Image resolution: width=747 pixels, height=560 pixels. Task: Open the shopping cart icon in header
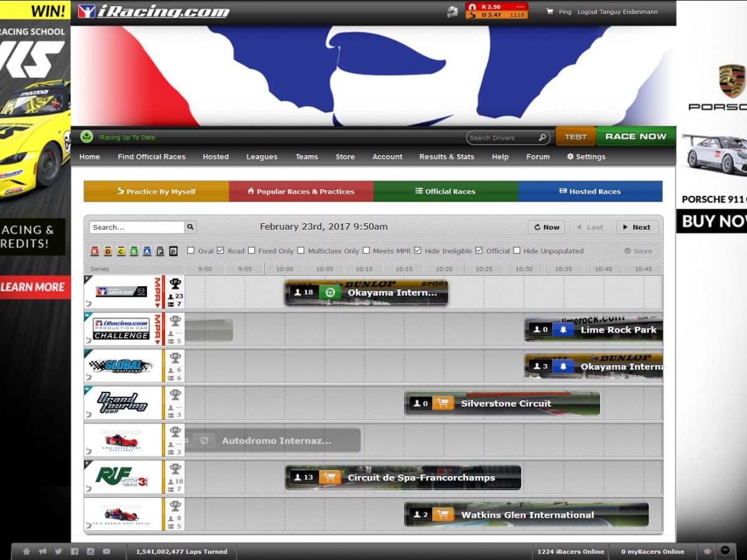click(x=550, y=11)
